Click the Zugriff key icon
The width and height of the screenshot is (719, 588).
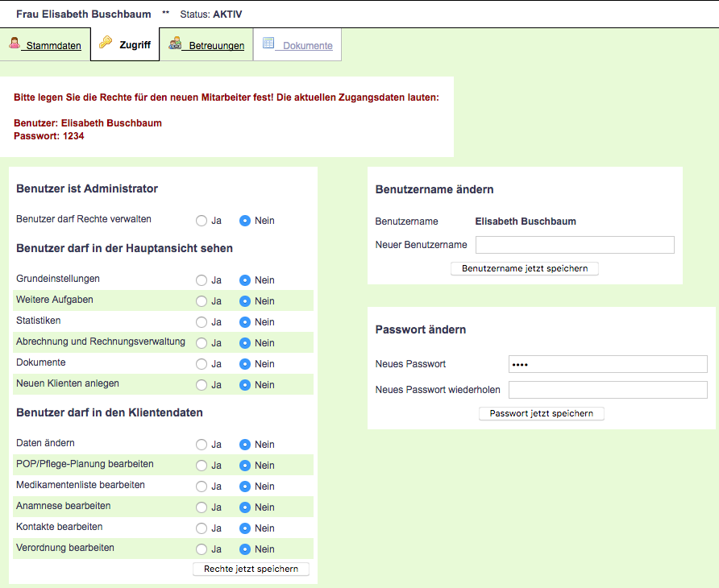point(106,43)
